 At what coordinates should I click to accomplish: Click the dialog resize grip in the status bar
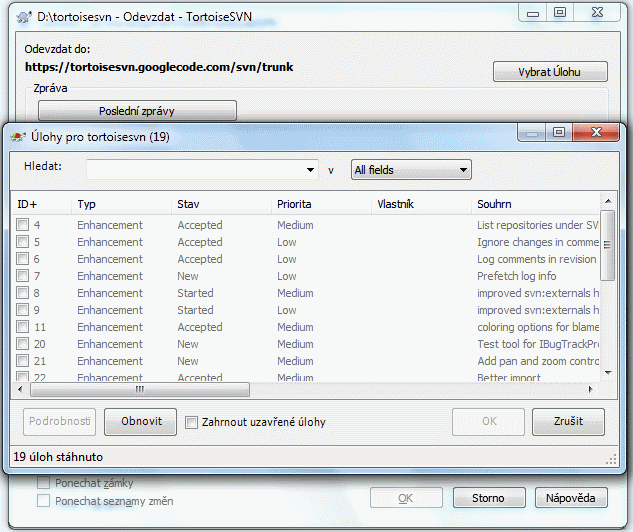click(x=612, y=459)
